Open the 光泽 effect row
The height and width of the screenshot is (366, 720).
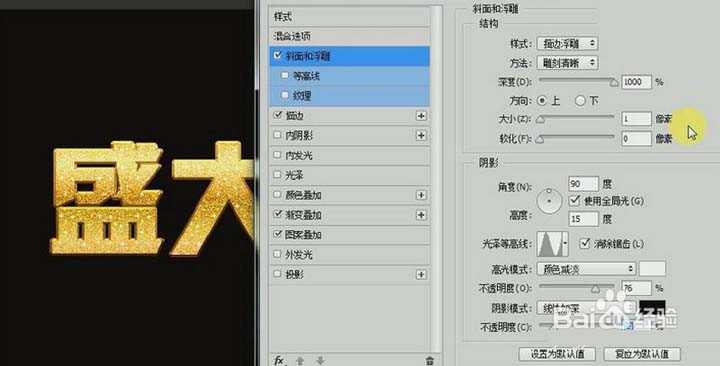tap(350, 175)
